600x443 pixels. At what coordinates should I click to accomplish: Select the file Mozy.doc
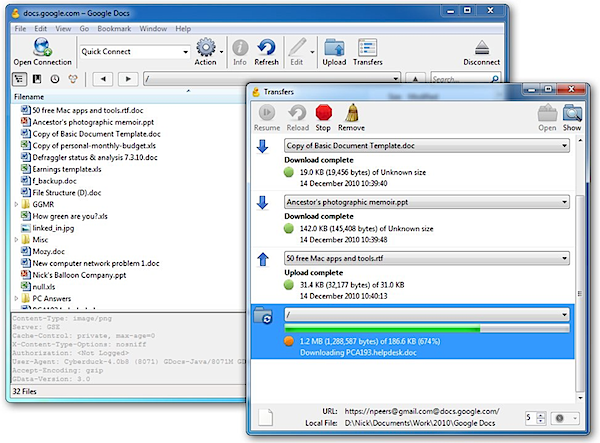click(x=49, y=251)
